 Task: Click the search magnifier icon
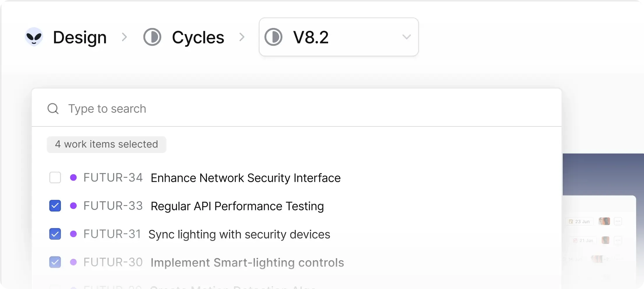53,108
